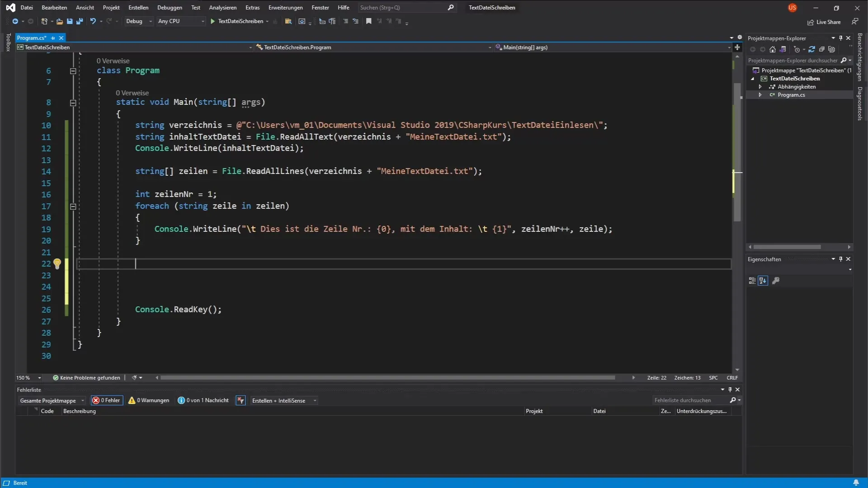Click the notification bell in status bar
Viewport: 868px width, 488px height.
tap(856, 483)
